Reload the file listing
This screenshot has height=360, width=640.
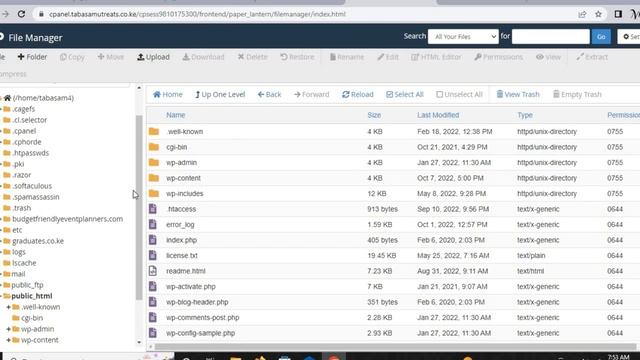pyautogui.click(x=358, y=94)
